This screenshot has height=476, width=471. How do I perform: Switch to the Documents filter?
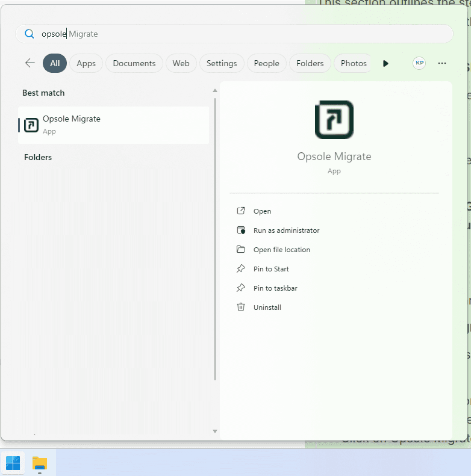[134, 63]
